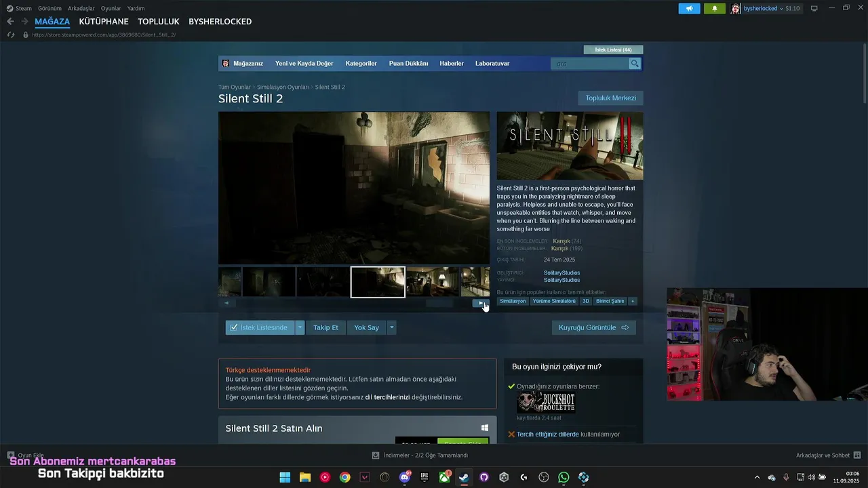Open the dil tercihlerinizi link
The image size is (868, 488).
(x=387, y=397)
